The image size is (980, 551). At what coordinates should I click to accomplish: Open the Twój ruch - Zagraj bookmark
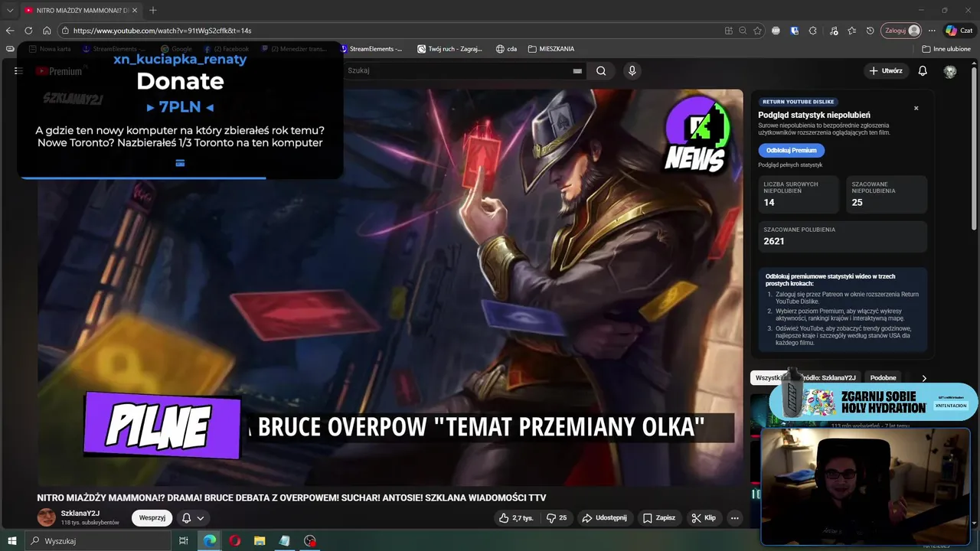(x=449, y=49)
